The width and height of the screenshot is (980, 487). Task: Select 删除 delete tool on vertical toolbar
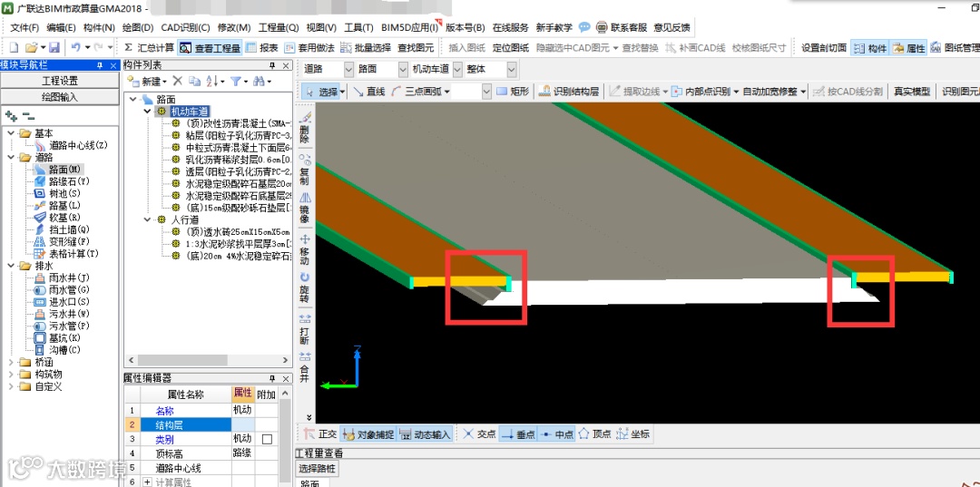[305, 129]
